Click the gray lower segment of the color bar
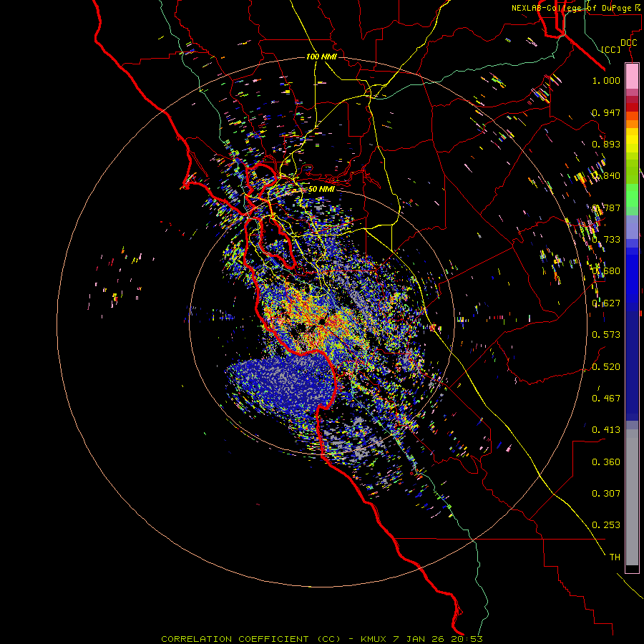Screen dimensions: 644x644 [x=632, y=497]
